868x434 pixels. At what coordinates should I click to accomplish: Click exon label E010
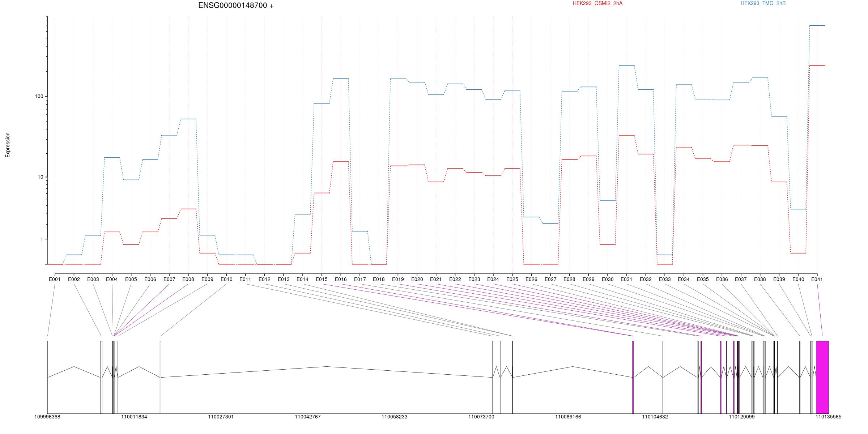(226, 279)
